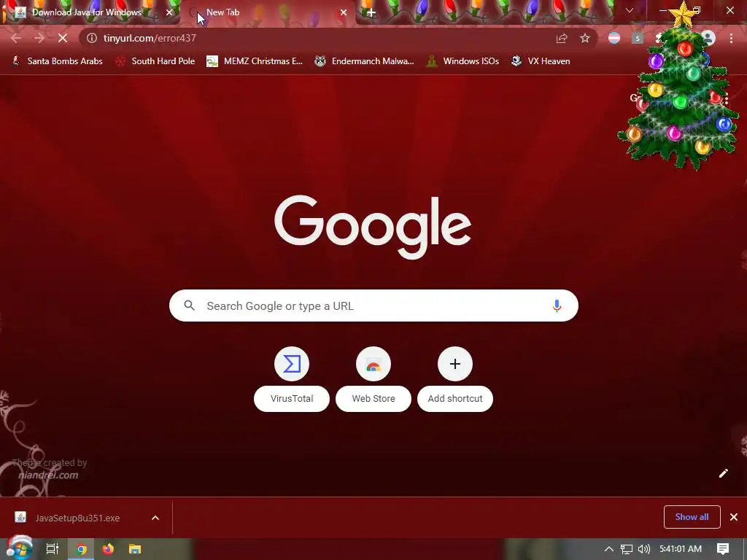Open Task View in the taskbar
The width and height of the screenshot is (747, 560).
[53, 549]
